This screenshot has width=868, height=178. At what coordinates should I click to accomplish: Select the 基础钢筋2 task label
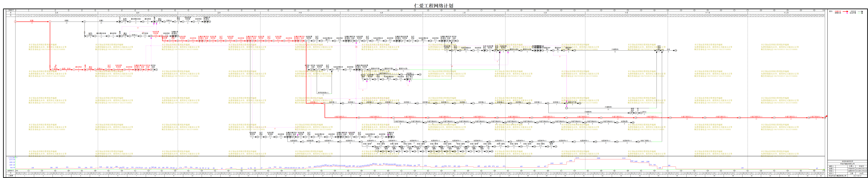point(113,34)
